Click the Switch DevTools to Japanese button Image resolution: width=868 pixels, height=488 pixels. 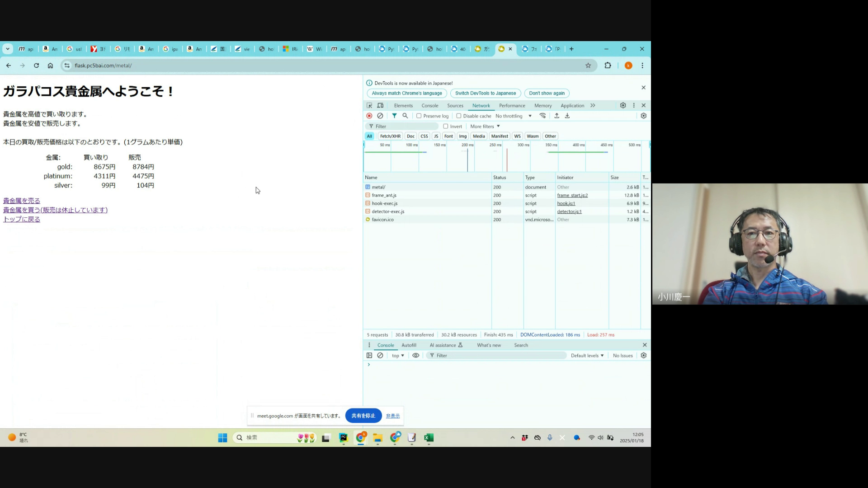click(485, 93)
